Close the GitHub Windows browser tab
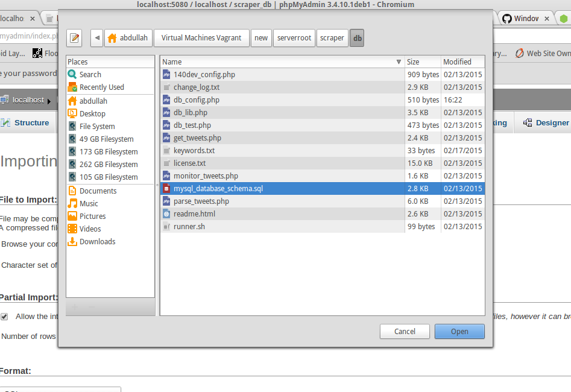 (547, 19)
